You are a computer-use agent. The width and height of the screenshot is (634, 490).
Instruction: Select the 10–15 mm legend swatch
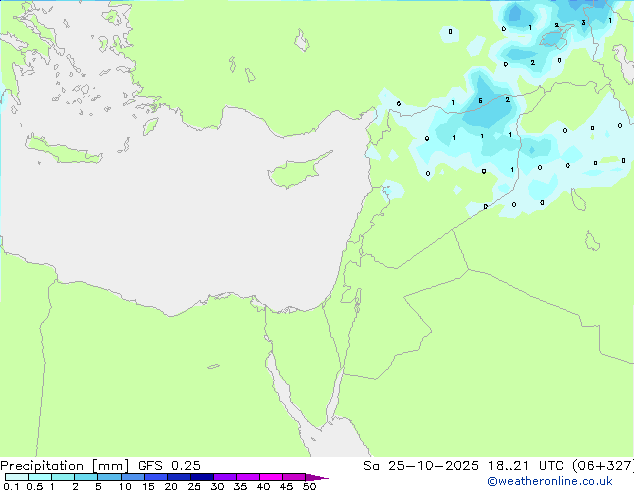[x=132, y=477]
